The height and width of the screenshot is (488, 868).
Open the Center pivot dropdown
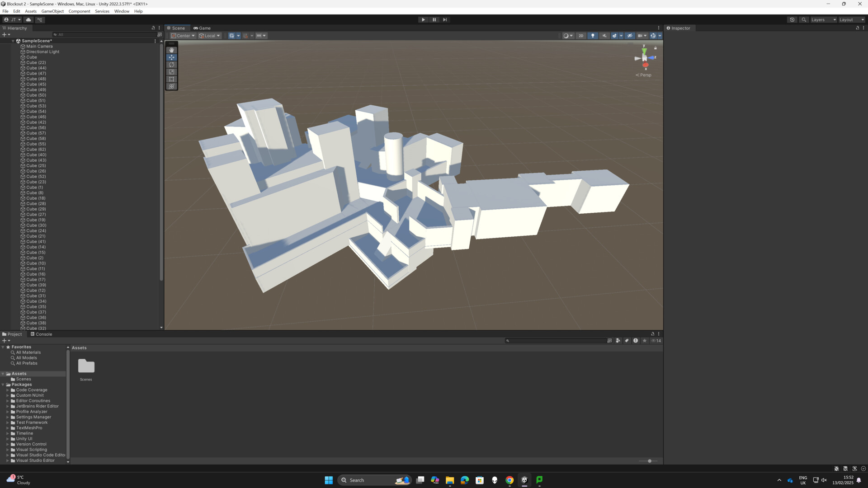pos(183,35)
